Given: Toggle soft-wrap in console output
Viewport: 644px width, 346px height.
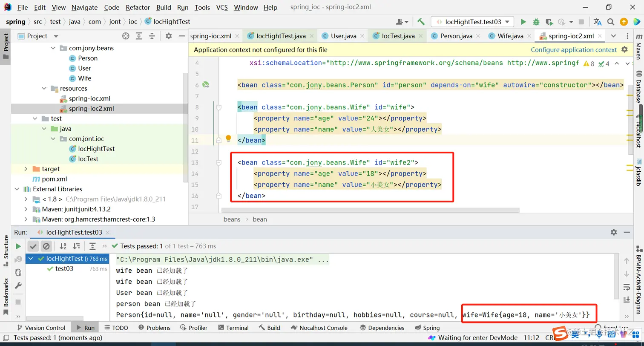Looking at the screenshot, I should point(627,287).
